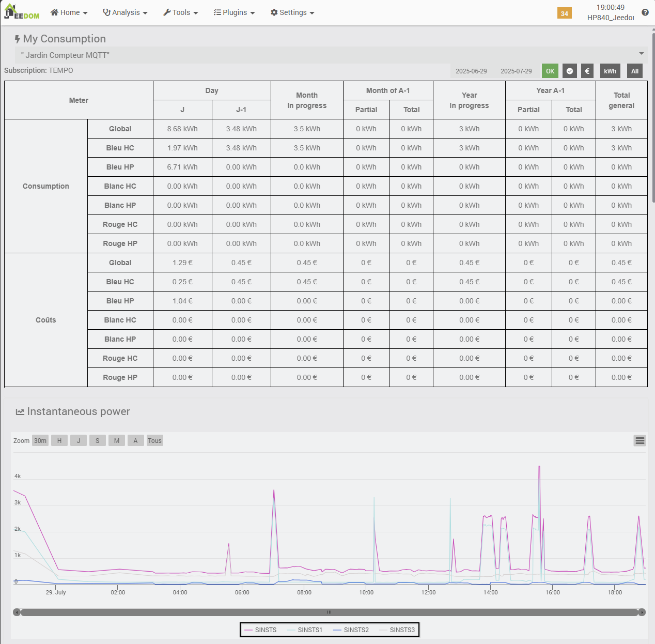655x644 pixels.
Task: Click the chart range scrollbar middle grip
Action: 329,612
